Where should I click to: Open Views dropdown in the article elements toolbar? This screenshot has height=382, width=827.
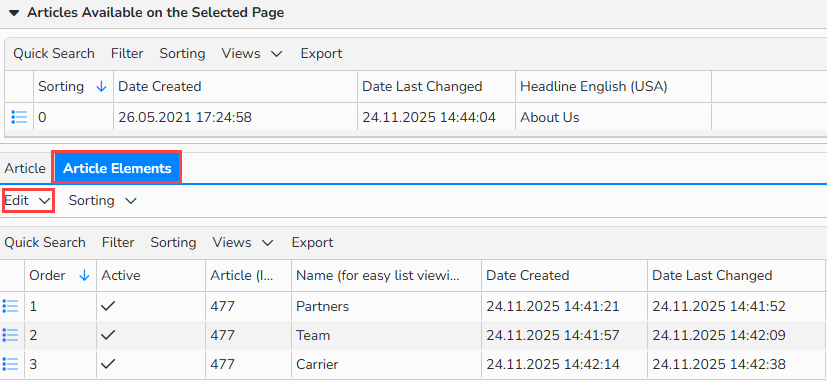click(x=243, y=243)
